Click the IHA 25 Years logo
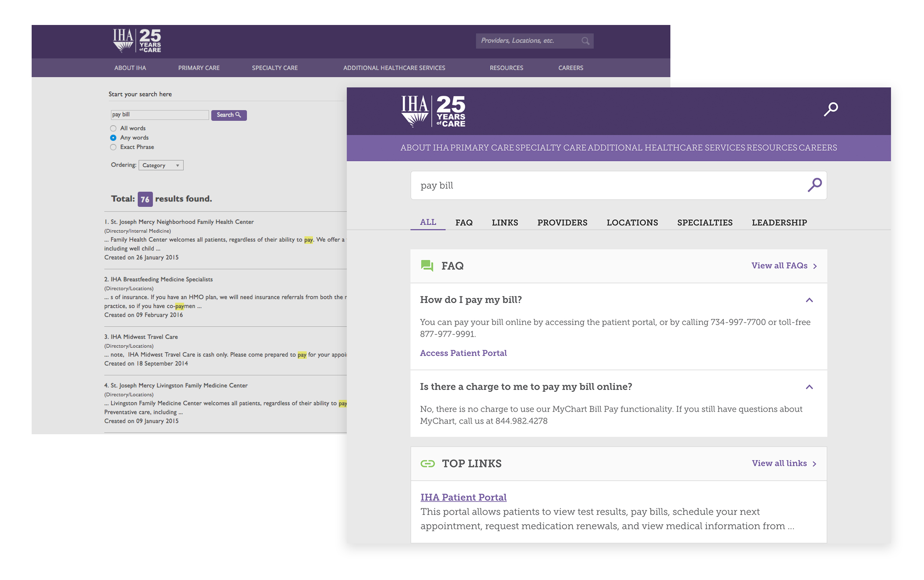 (433, 111)
